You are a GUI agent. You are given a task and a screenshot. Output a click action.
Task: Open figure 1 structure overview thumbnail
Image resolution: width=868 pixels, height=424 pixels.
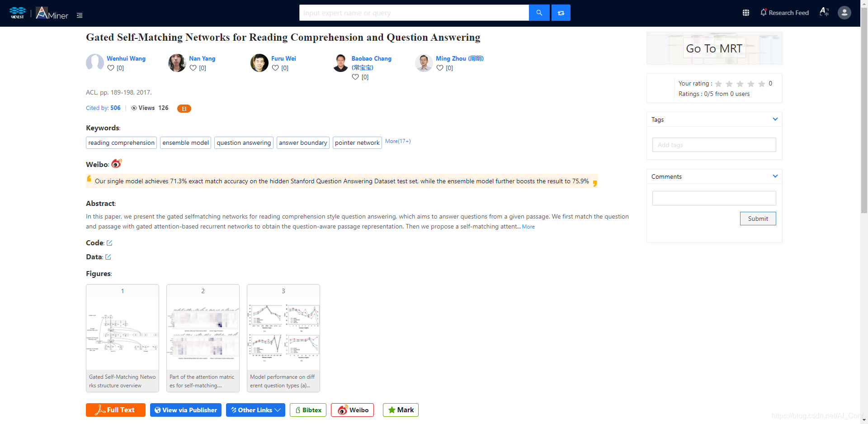point(123,338)
